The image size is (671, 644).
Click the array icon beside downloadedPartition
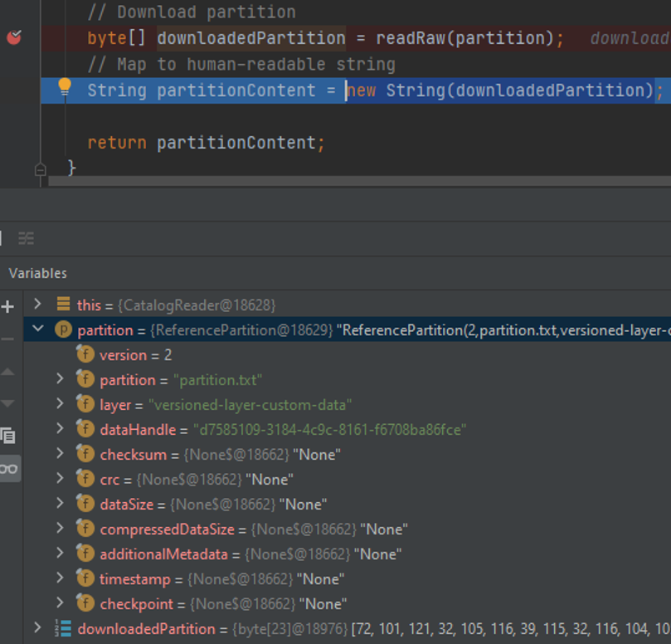[x=63, y=628]
